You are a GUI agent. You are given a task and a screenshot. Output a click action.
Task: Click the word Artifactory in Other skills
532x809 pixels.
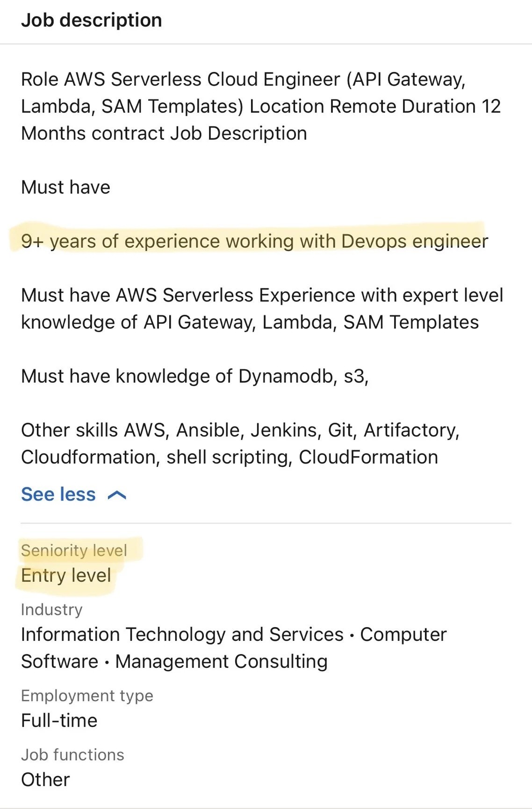click(411, 430)
